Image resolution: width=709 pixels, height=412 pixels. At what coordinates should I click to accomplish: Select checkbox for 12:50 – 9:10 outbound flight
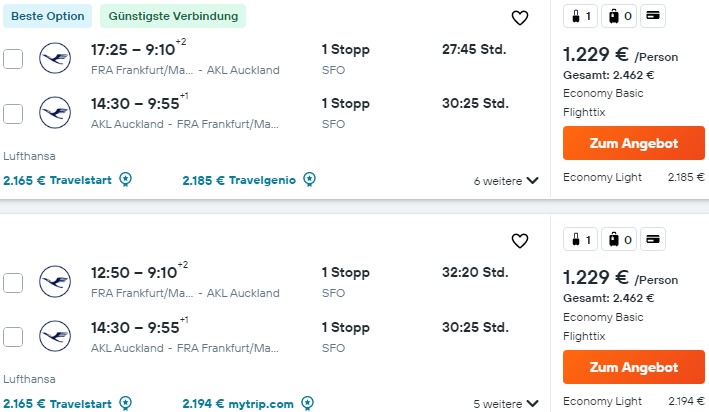13,283
